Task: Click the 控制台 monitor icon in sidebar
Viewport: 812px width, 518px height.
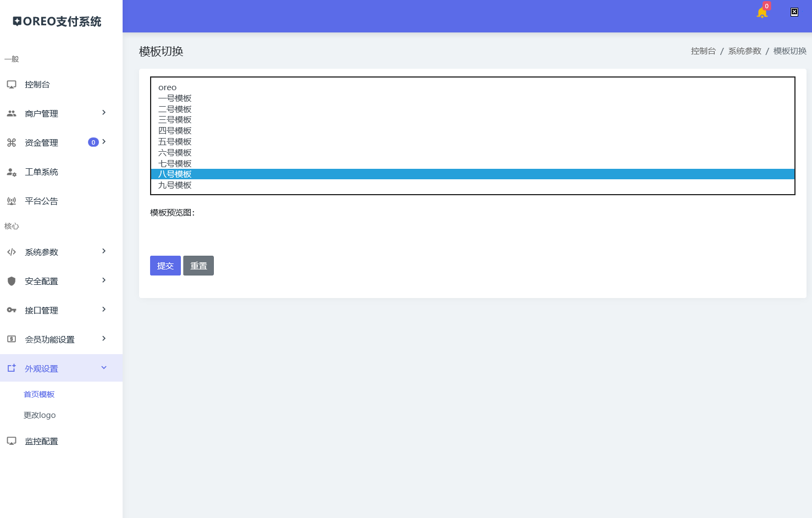Action: tap(12, 85)
